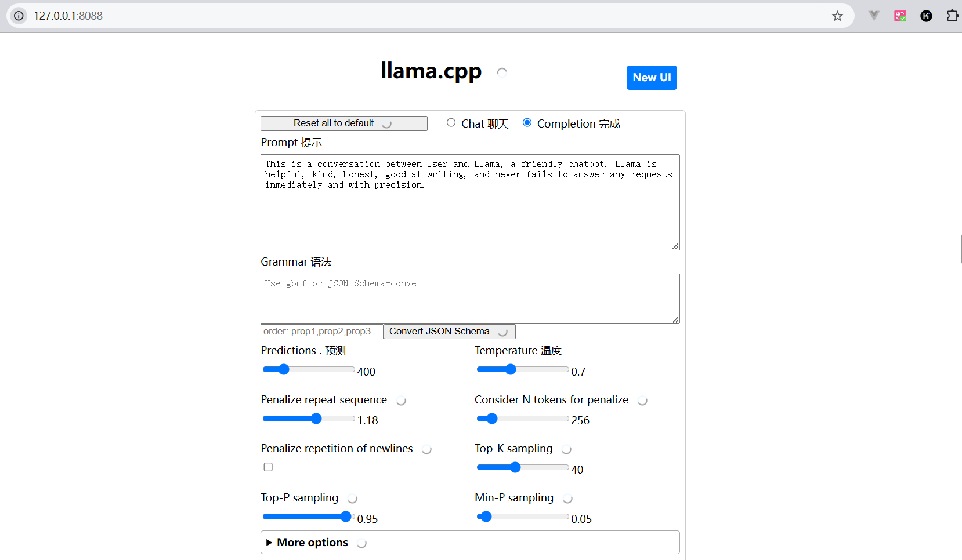Adjust the Min-P sampling slider
The width and height of the screenshot is (962, 560).
[x=523, y=517]
